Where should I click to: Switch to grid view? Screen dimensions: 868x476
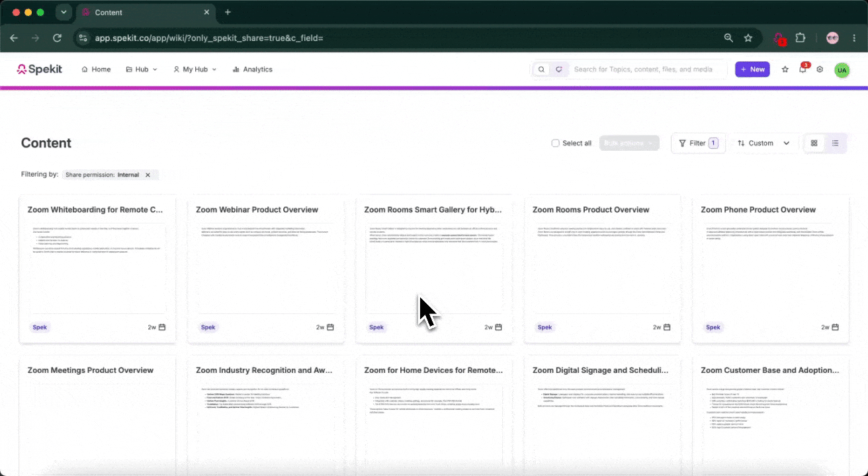click(814, 143)
